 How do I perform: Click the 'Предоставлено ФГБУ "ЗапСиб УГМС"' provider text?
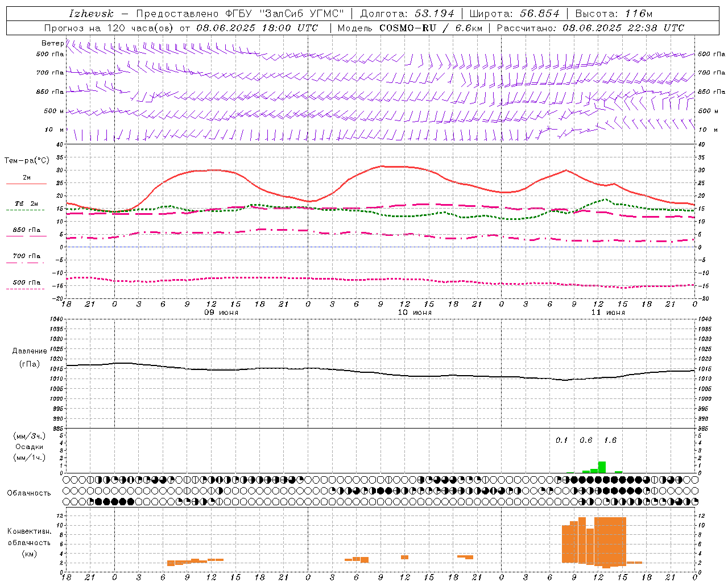click(x=240, y=14)
